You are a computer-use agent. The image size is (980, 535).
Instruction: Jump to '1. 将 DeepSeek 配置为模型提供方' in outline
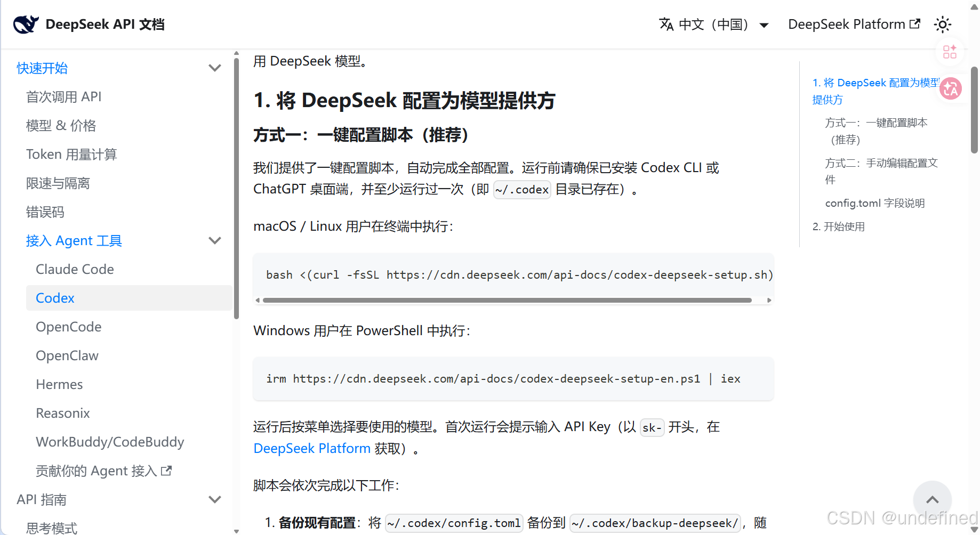(876, 91)
